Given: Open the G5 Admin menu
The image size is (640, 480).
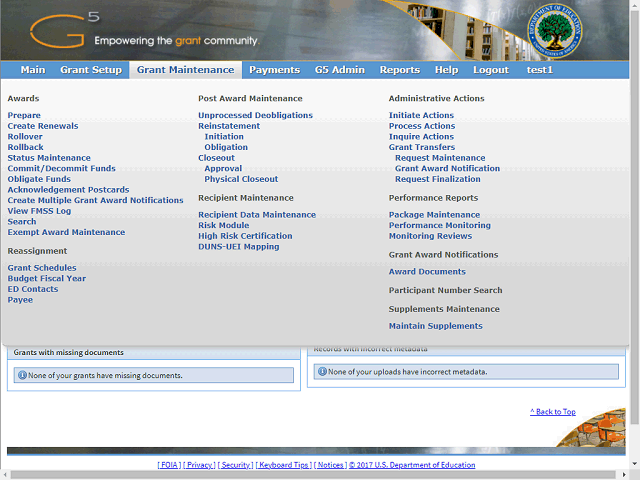Looking at the screenshot, I should click(340, 70).
